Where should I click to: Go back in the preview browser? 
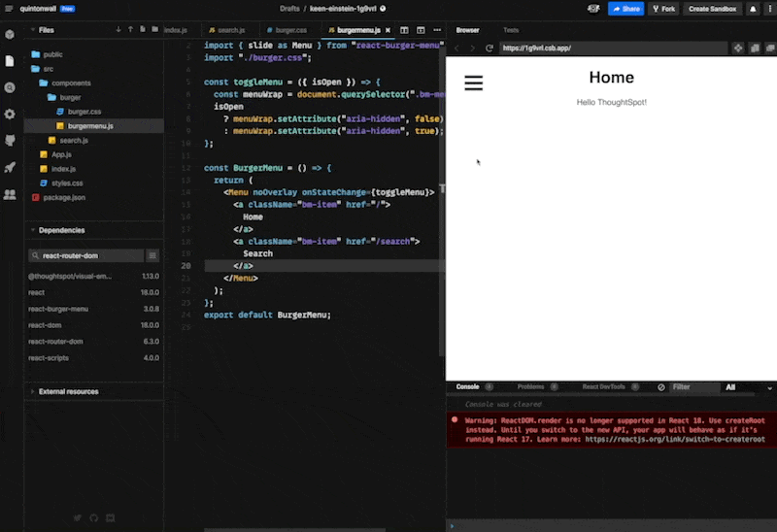tap(456, 48)
